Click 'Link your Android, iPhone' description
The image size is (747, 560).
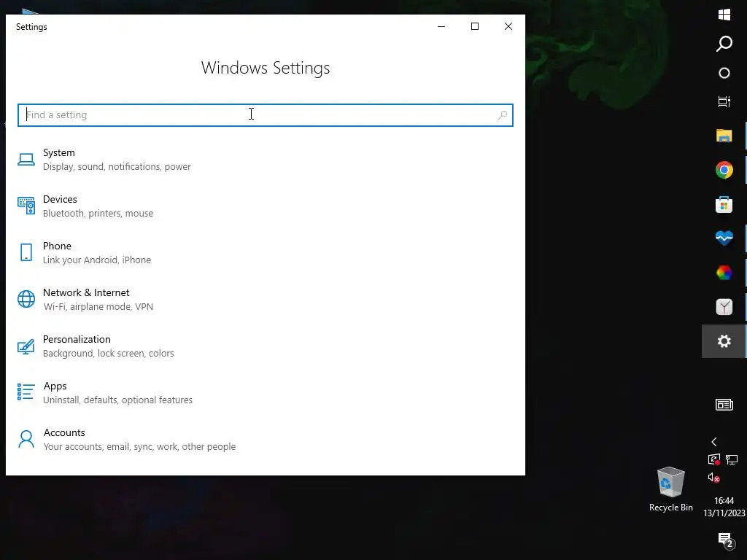(97, 260)
